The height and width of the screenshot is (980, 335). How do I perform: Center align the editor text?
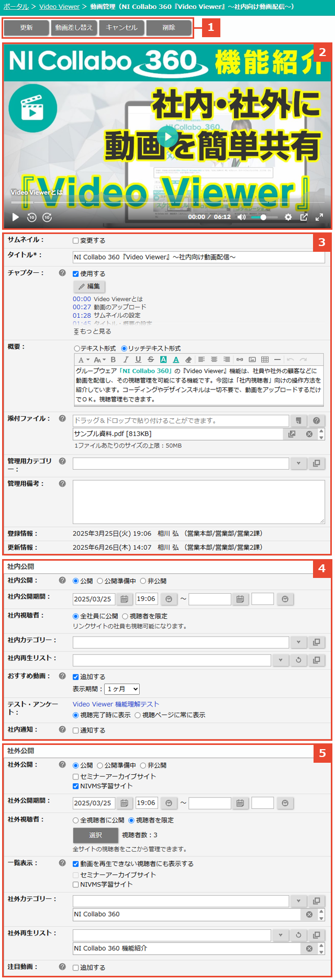pos(214,360)
